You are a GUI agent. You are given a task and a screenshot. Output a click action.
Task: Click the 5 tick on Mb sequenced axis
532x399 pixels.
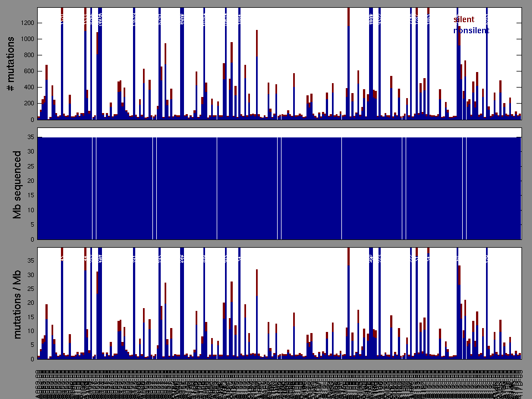click(32, 225)
